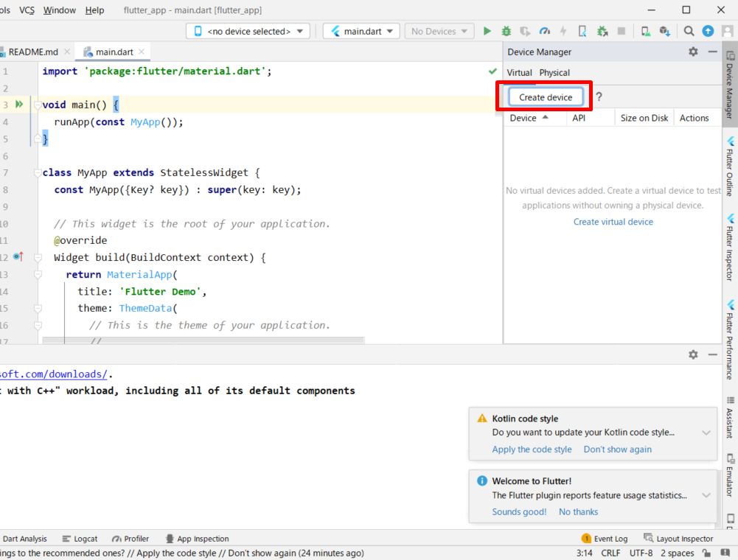Open the help question mark icon
This screenshot has height=560, width=738.
point(599,97)
